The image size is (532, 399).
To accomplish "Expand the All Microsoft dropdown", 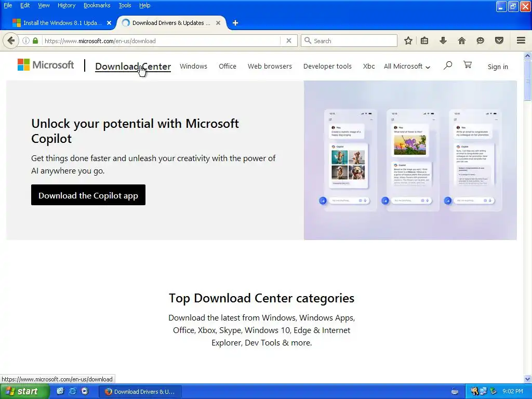I will point(407,66).
